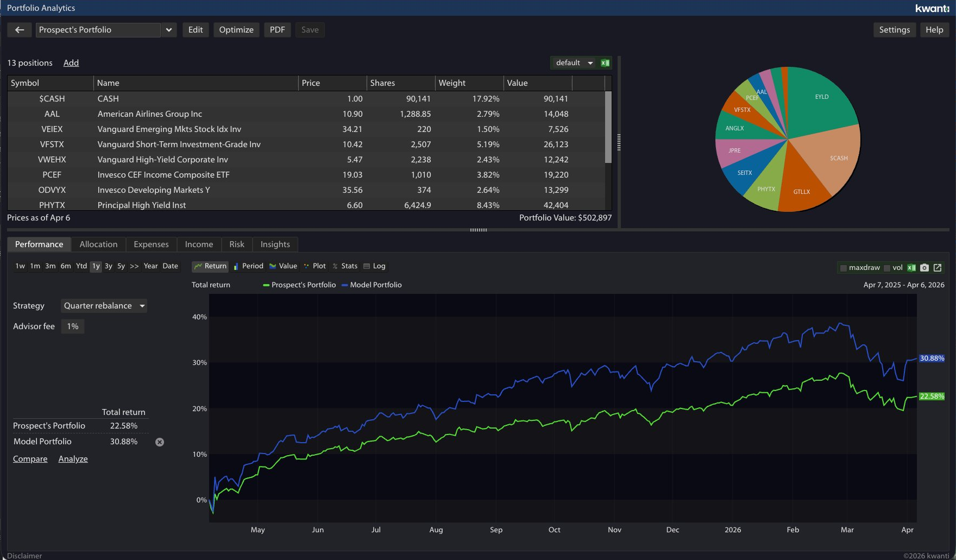The width and height of the screenshot is (956, 560).
Task: Open the Disclaimer link
Action: click(24, 556)
